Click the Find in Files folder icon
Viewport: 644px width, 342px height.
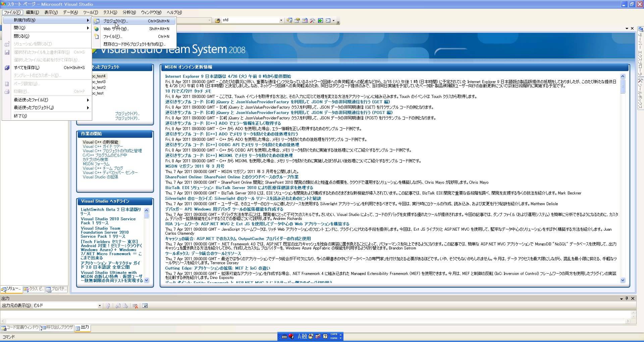click(217, 20)
